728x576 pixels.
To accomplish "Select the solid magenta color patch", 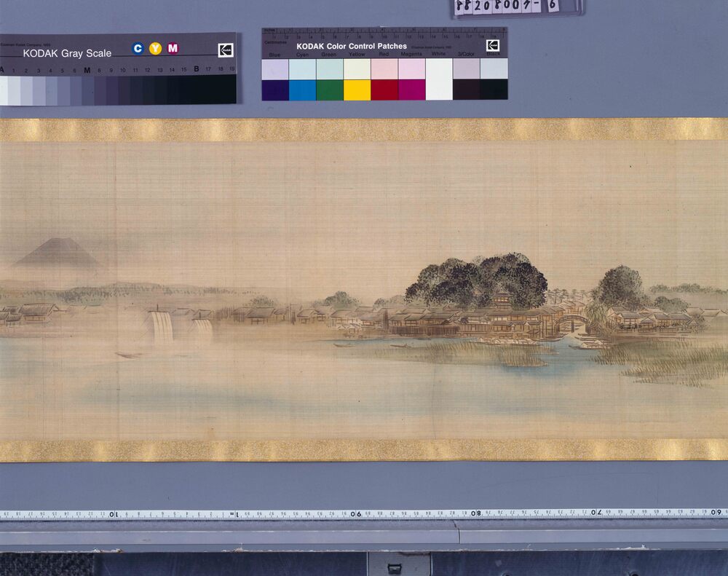I will pyautogui.click(x=412, y=90).
